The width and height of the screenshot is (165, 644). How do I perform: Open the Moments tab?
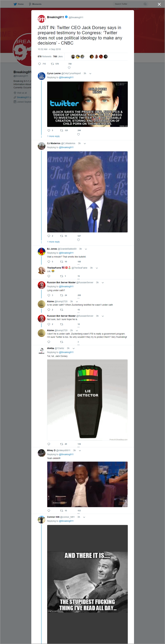[35, 4]
